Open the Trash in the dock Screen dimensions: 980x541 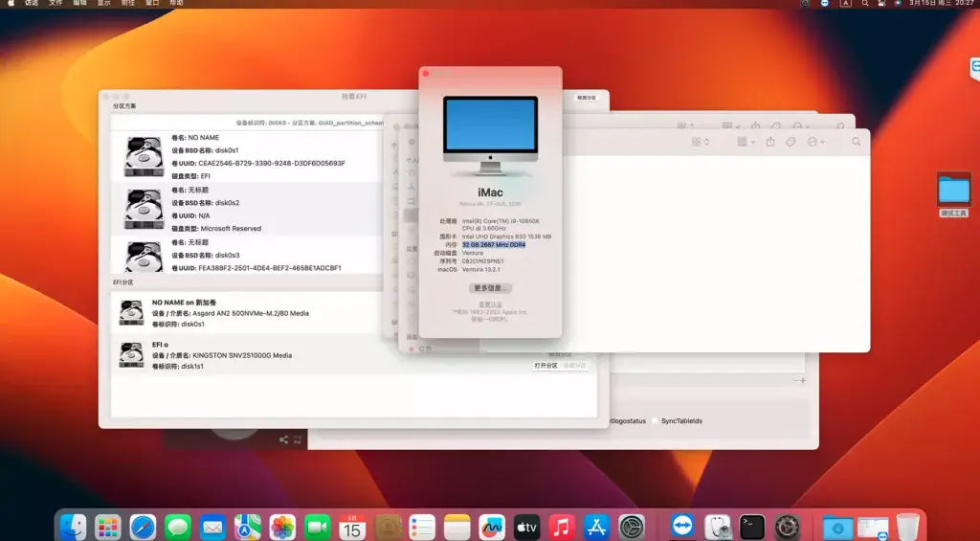click(x=907, y=528)
